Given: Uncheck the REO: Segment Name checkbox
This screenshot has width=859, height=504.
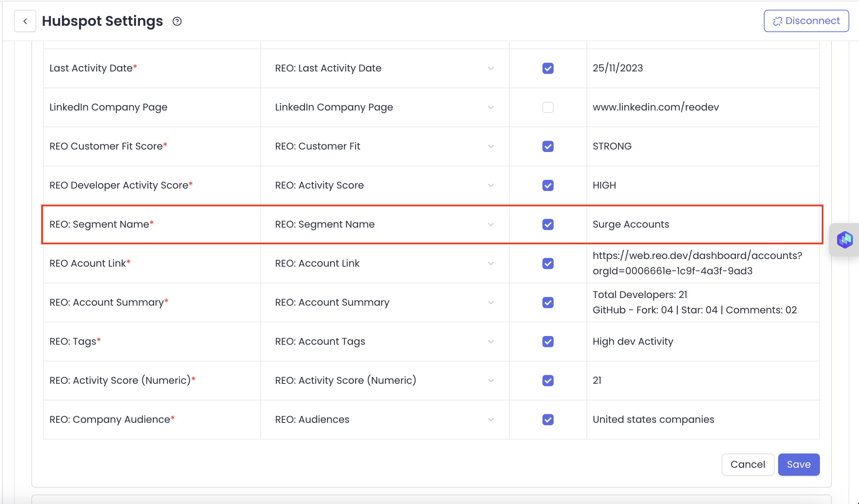Looking at the screenshot, I should (548, 224).
